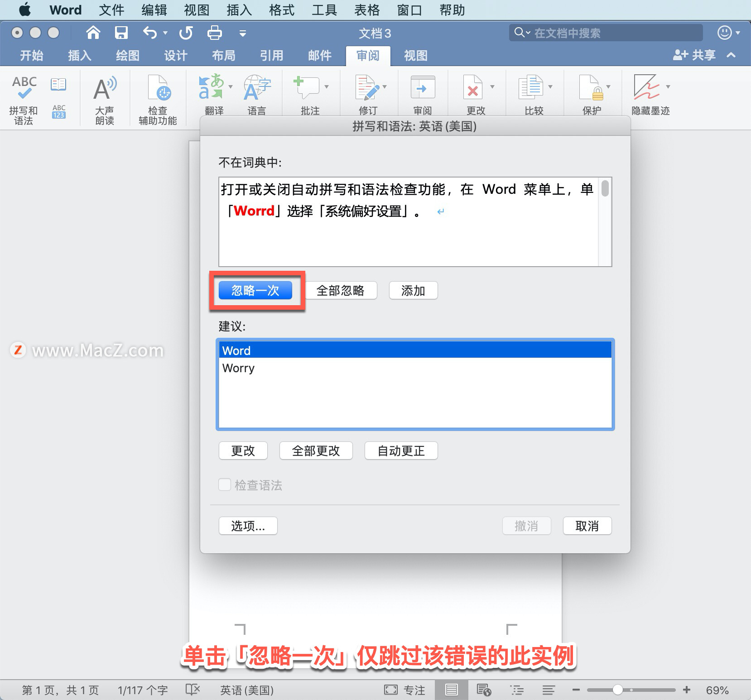Screen dimensions: 751x700
Task: Expand Translate dropdown arrow
Action: click(x=231, y=86)
